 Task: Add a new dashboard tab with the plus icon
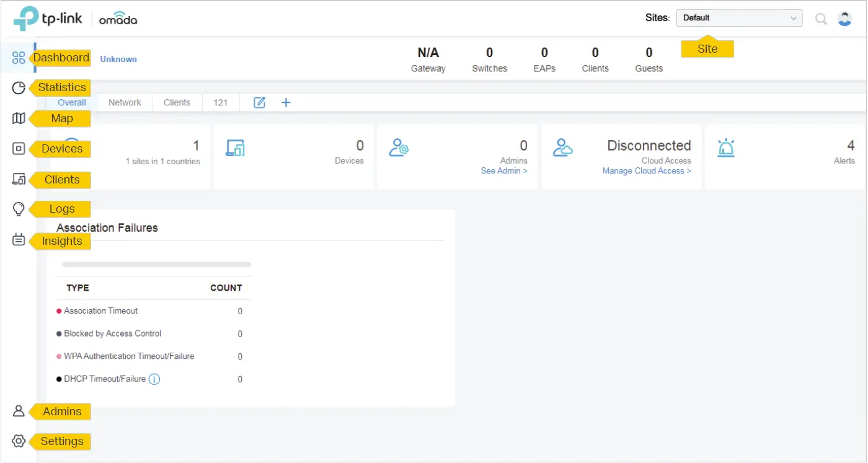click(x=286, y=103)
